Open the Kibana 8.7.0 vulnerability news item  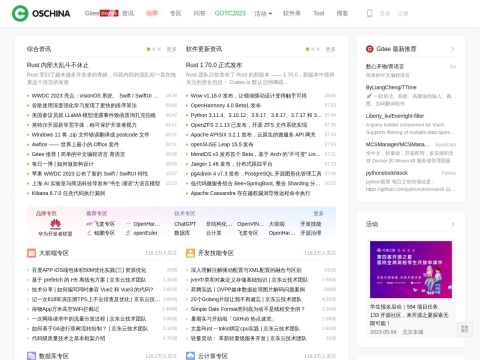coord(68,193)
